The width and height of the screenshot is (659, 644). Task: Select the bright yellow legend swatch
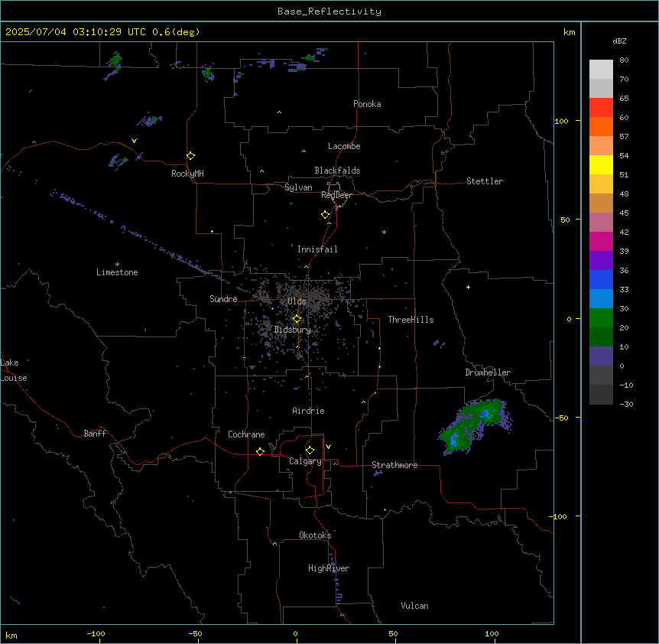tap(601, 164)
